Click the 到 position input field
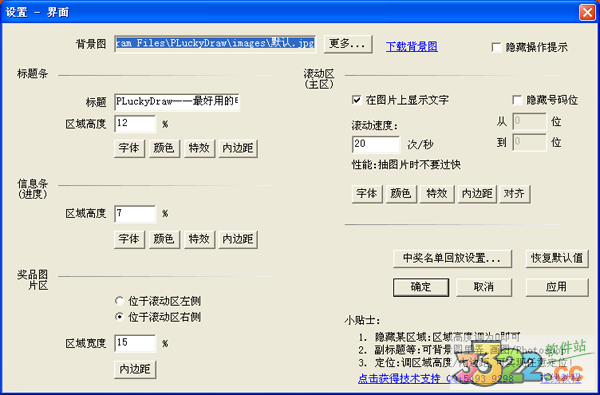Image resolution: width=600 pixels, height=395 pixels. pyautogui.click(x=529, y=143)
